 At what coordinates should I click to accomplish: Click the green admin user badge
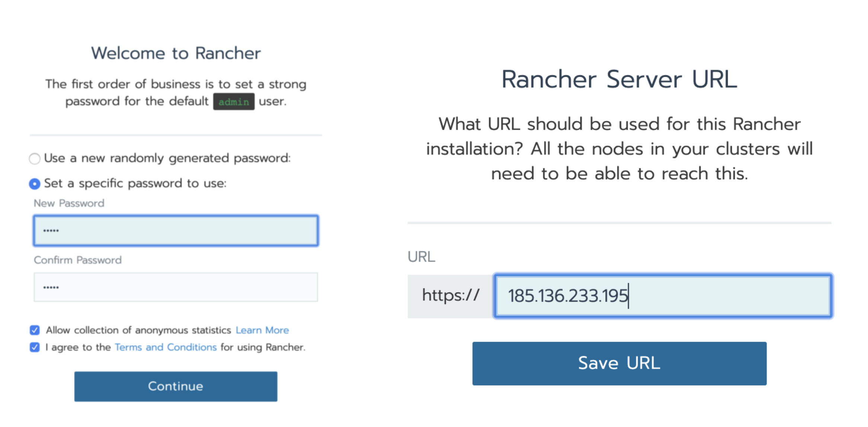234,102
